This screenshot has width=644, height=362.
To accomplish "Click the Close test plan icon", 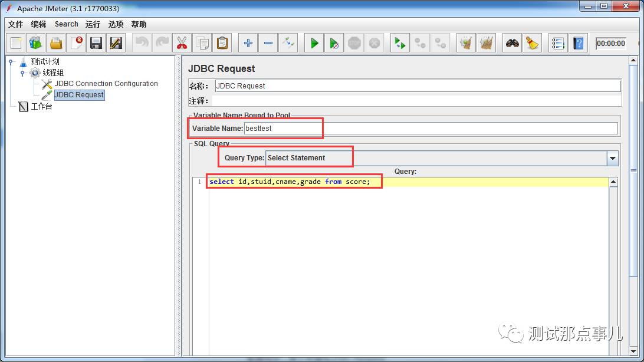I will point(76,42).
